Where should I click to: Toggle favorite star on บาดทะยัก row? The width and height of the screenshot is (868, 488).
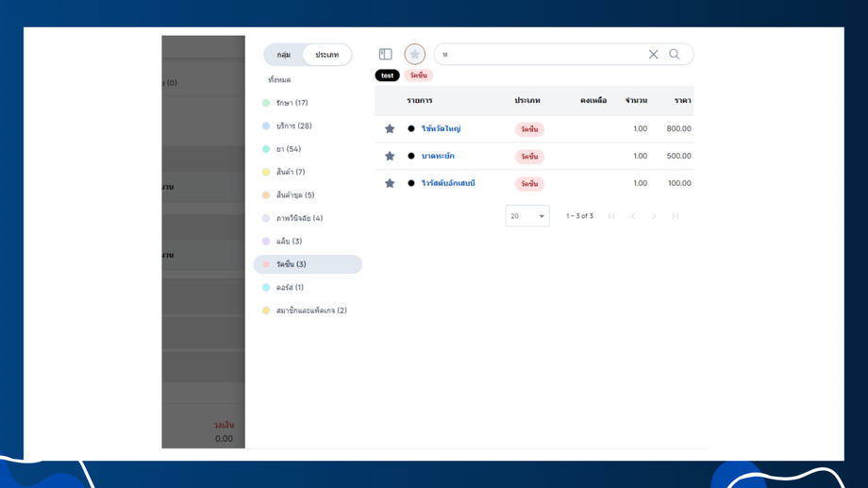390,156
